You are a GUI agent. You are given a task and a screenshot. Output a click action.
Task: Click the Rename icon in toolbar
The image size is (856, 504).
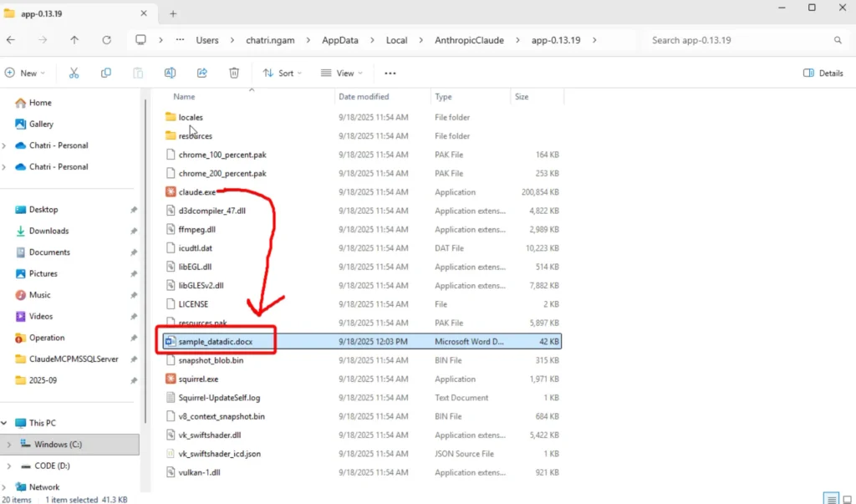170,74
